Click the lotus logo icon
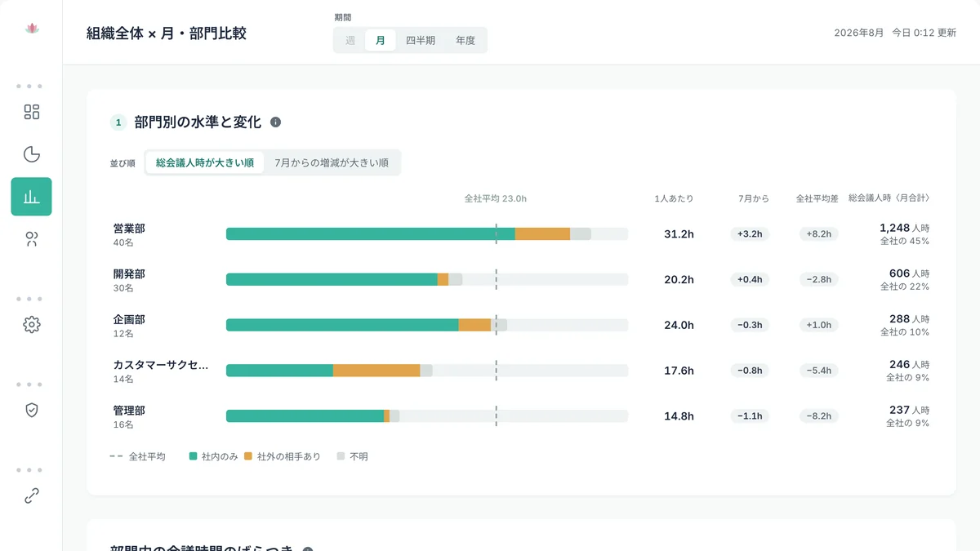Image resolution: width=980 pixels, height=551 pixels. [x=32, y=29]
